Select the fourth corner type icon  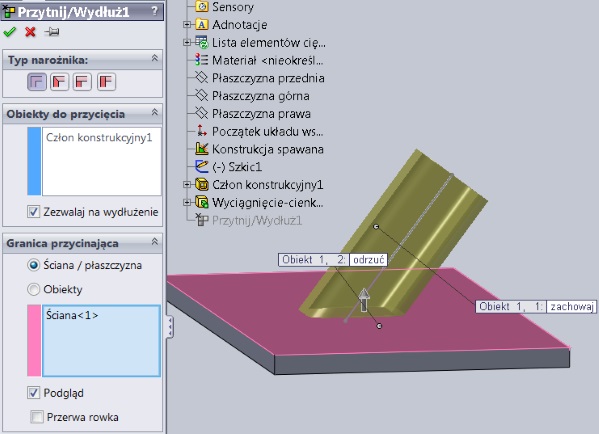point(106,82)
